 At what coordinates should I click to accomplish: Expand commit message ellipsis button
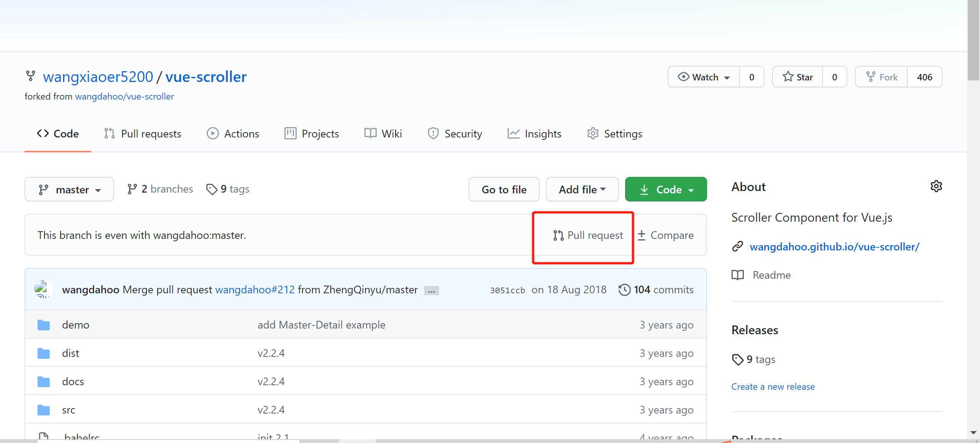click(x=431, y=291)
